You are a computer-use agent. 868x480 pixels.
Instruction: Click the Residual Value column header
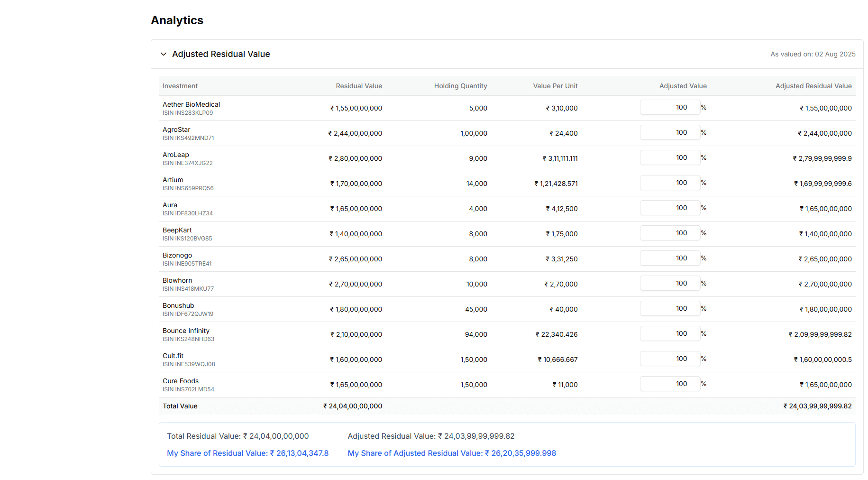coord(359,86)
